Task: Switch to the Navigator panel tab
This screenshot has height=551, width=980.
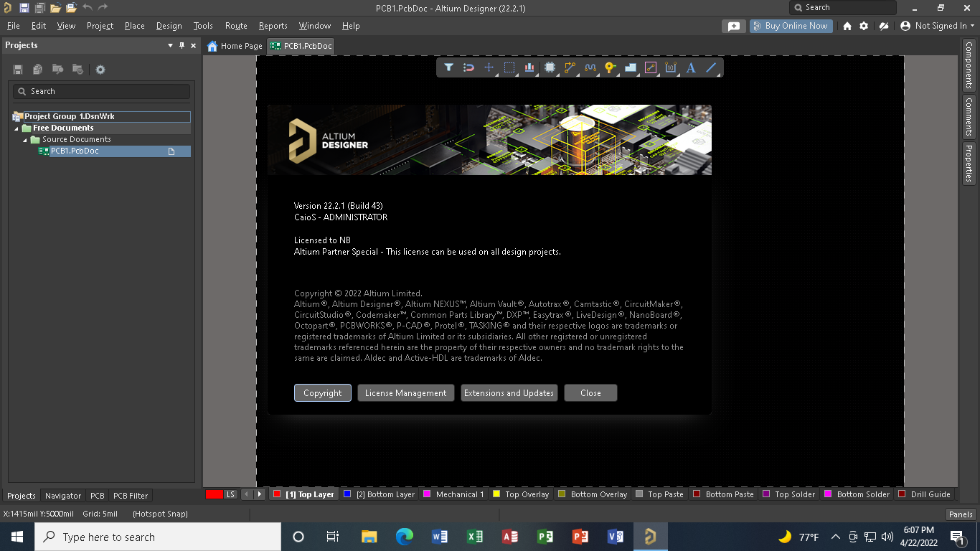Action: tap(63, 496)
